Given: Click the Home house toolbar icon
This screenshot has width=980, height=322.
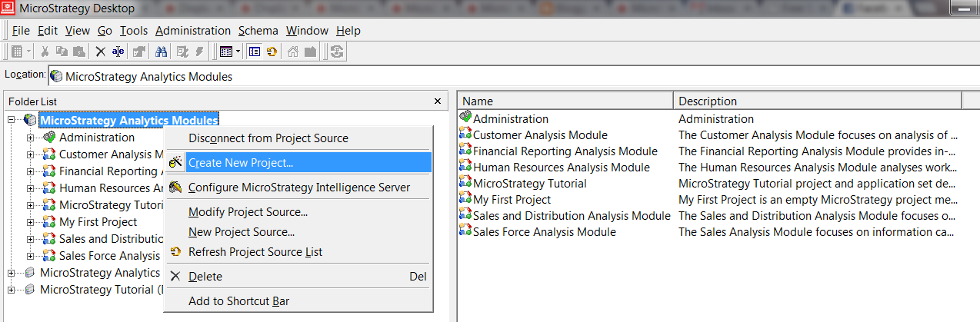Looking at the screenshot, I should tap(293, 51).
